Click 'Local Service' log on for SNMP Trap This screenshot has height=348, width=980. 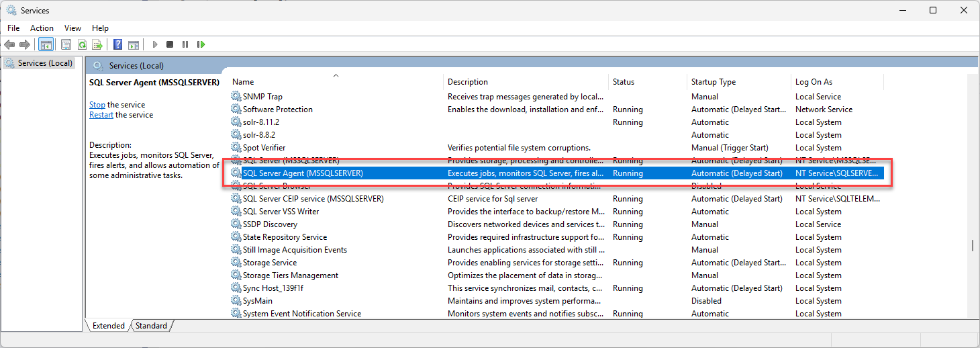pyautogui.click(x=818, y=97)
